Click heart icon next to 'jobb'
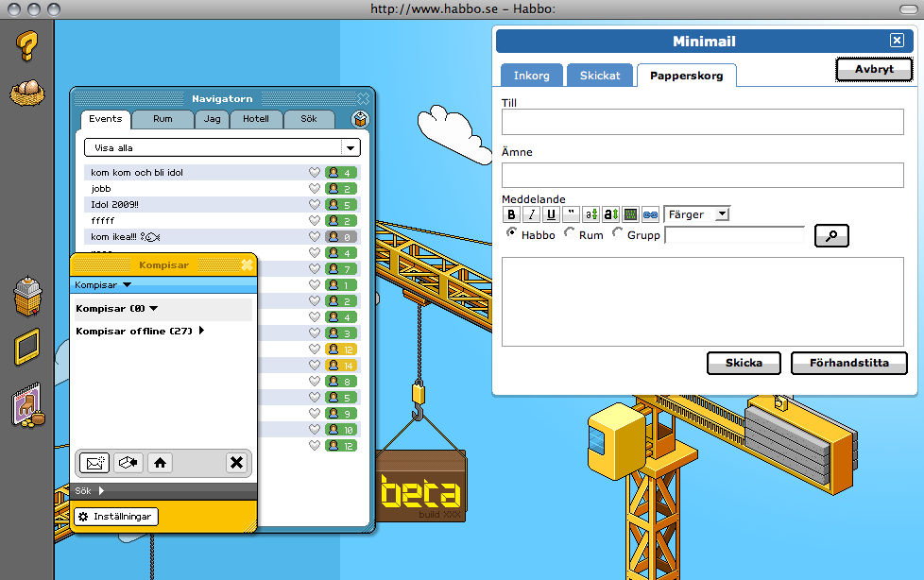The width and height of the screenshot is (924, 580). point(315,189)
